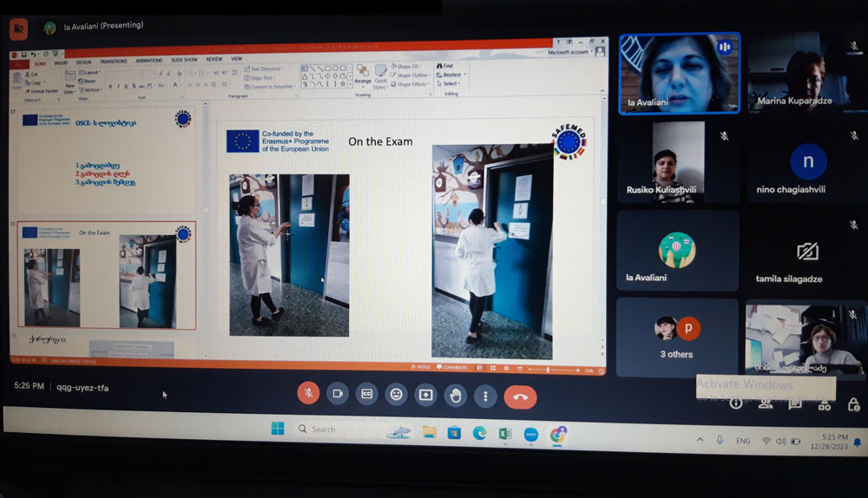Open the emoji reactions button
This screenshot has height=498, width=868.
click(397, 395)
